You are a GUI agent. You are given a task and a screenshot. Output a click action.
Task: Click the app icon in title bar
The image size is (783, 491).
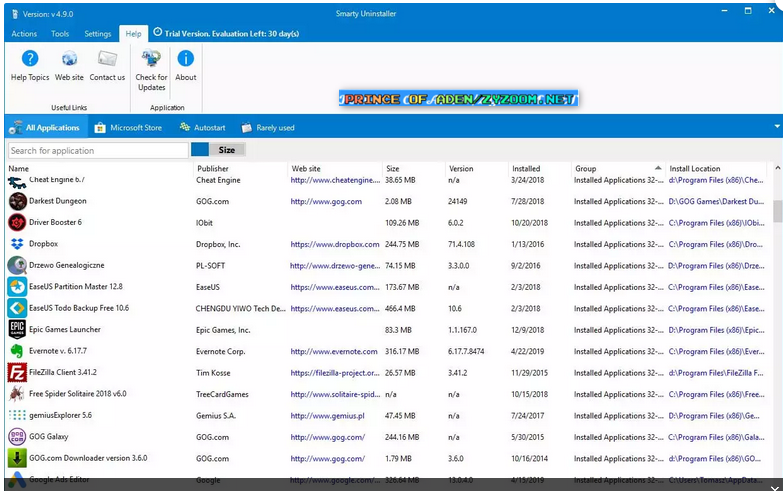coord(15,14)
